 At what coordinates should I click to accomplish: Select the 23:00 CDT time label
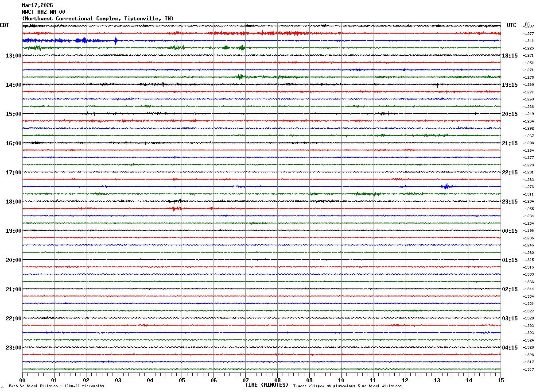point(14,348)
